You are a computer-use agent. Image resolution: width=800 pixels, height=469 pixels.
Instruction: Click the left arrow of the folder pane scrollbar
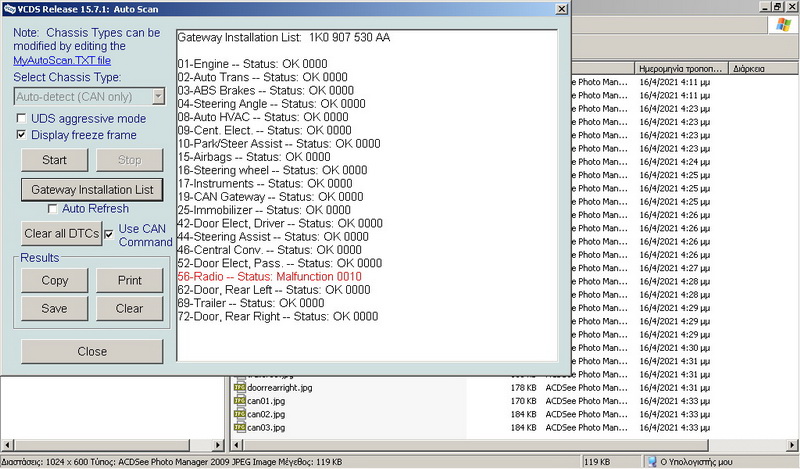pos(6,445)
